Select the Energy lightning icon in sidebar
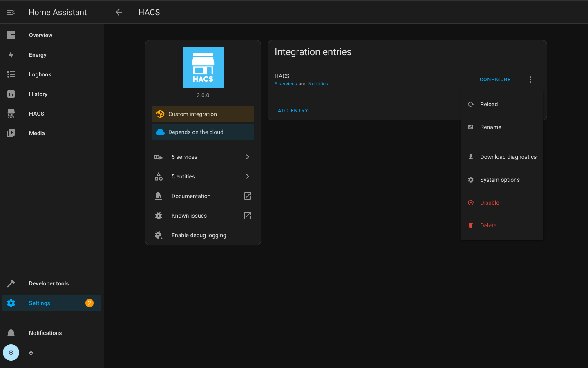 (x=11, y=55)
